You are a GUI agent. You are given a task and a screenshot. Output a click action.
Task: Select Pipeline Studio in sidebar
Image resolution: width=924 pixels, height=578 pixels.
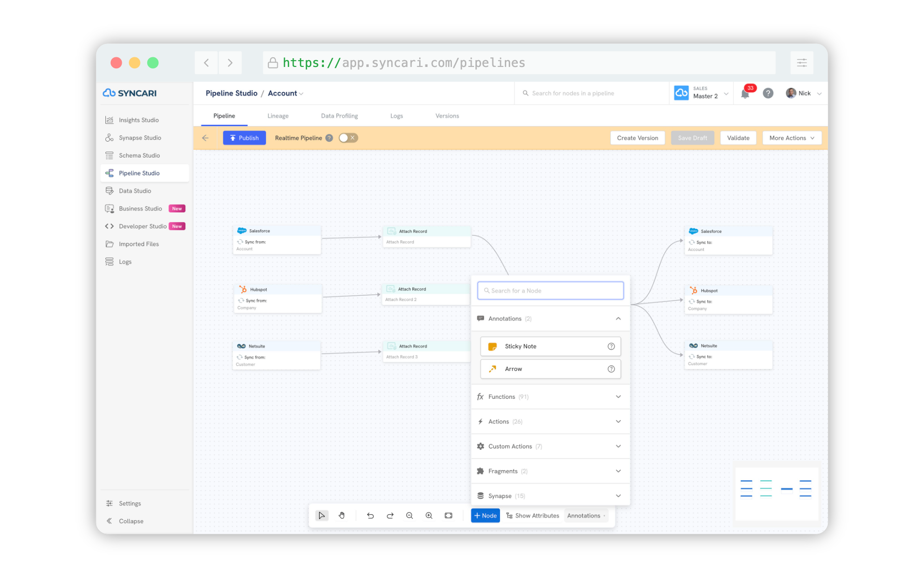pyautogui.click(x=144, y=173)
